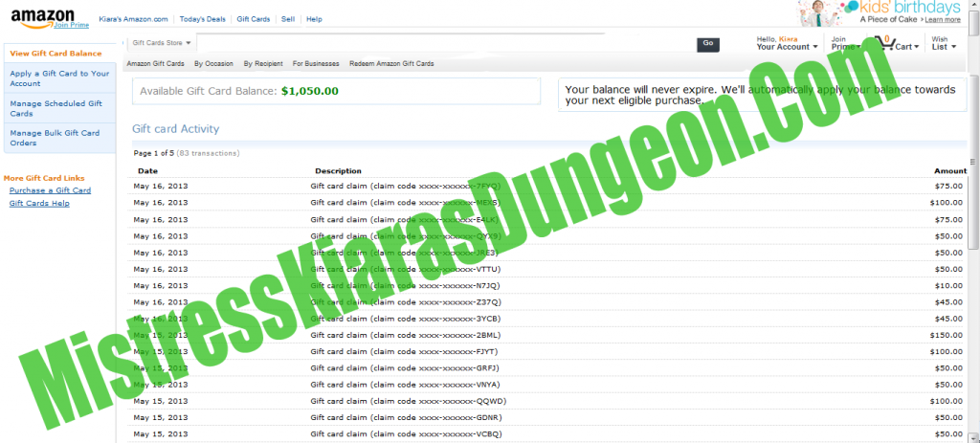Screen dimensions: 980x443
Task: Click the Description column header
Action: pyautogui.click(x=338, y=171)
